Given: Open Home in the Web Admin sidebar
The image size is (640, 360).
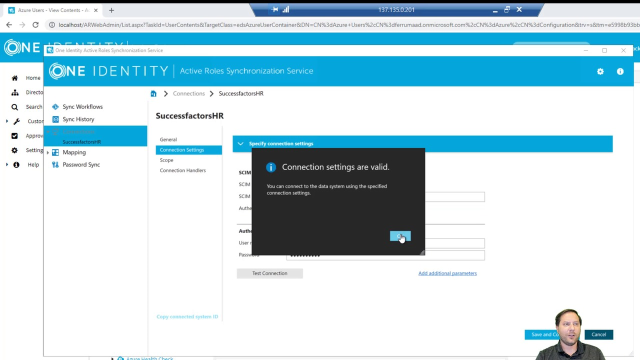Looking at the screenshot, I should 33,78.
